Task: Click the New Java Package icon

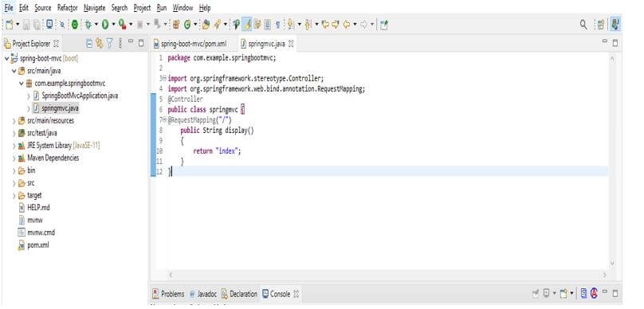Action: [x=176, y=25]
